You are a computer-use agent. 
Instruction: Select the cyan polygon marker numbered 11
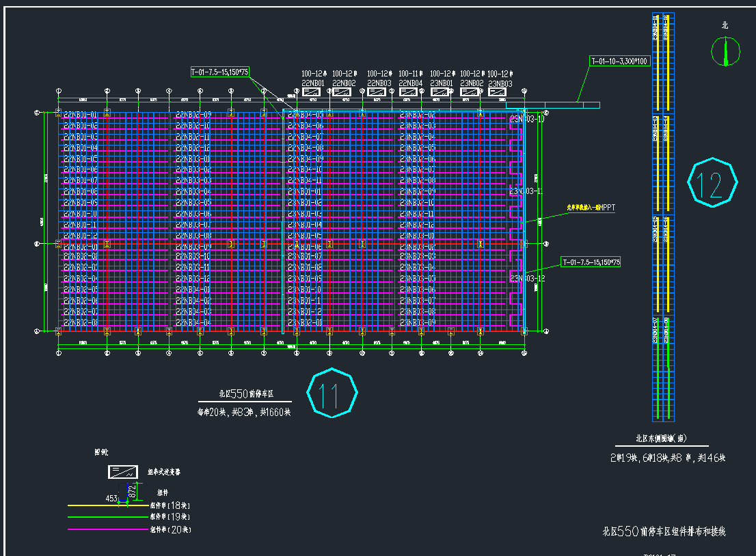(332, 393)
